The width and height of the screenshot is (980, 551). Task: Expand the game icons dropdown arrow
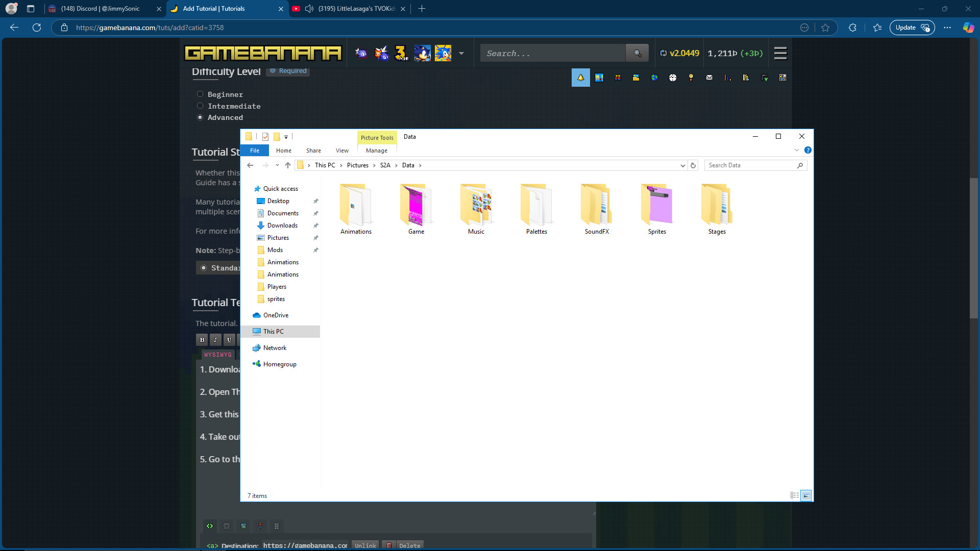[461, 53]
